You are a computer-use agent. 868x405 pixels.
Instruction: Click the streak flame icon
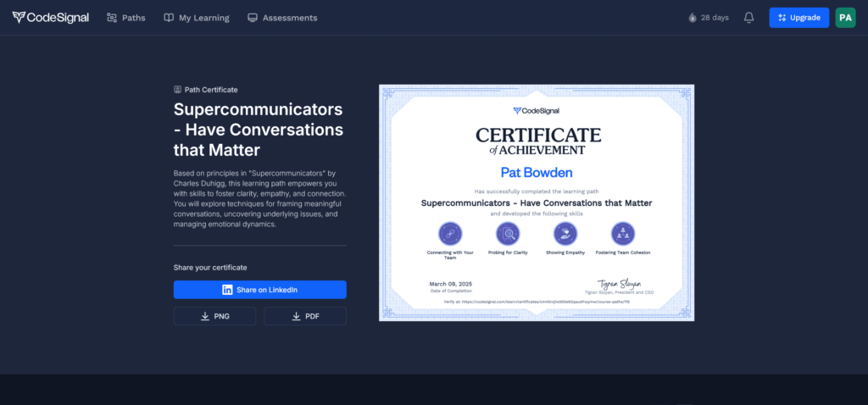693,18
